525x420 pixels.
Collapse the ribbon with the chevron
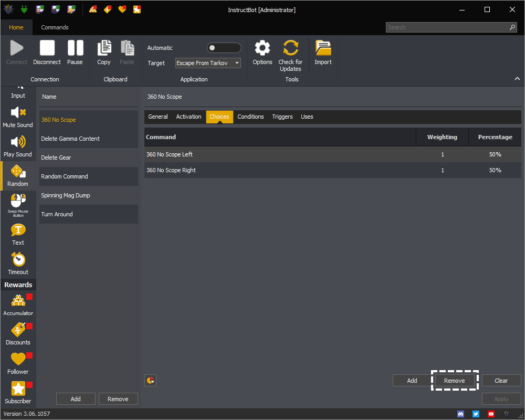click(x=517, y=78)
